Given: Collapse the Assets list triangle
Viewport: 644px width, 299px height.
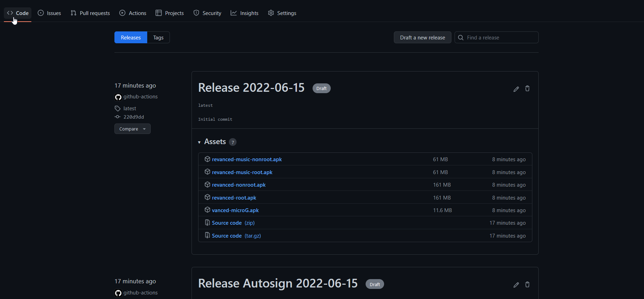Looking at the screenshot, I should pos(199,142).
